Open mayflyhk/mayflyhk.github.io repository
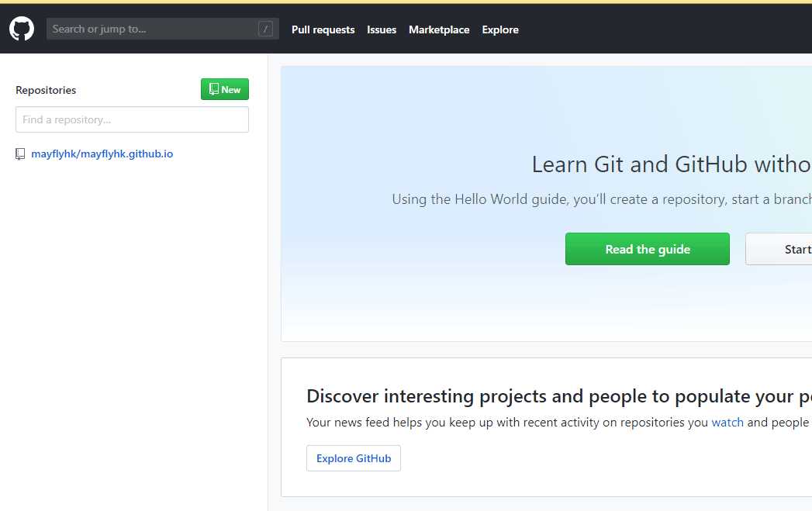Image resolution: width=812 pixels, height=511 pixels. 102,154
